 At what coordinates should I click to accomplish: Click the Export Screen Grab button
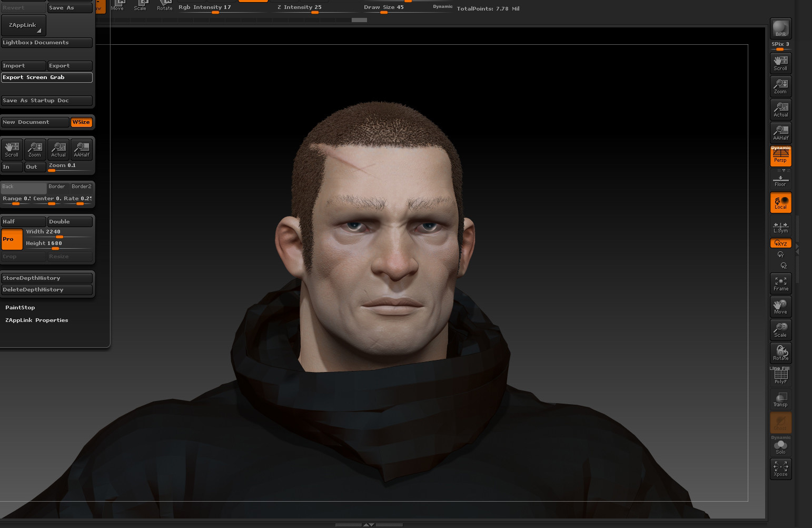point(47,77)
